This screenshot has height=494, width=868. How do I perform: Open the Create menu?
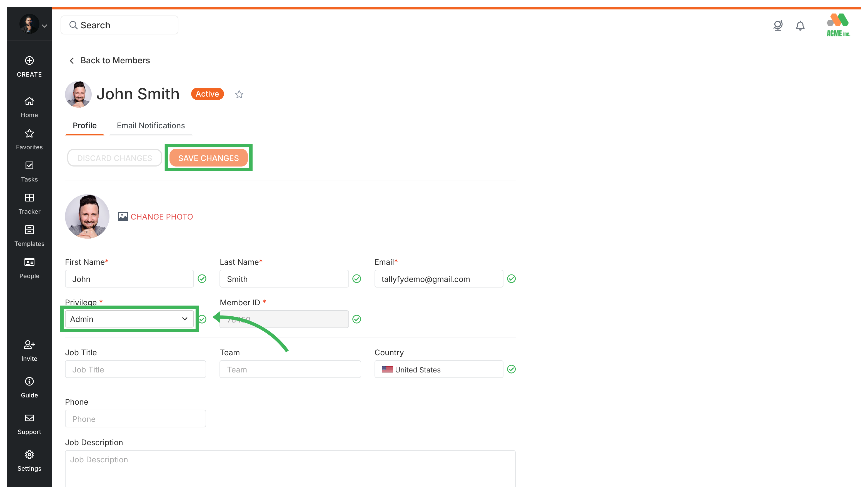pos(29,67)
